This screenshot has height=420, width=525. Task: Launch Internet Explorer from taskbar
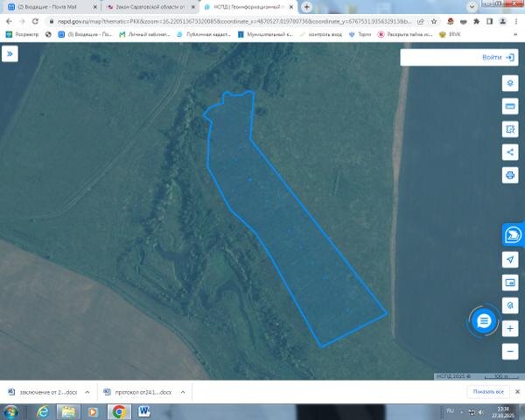point(43,411)
